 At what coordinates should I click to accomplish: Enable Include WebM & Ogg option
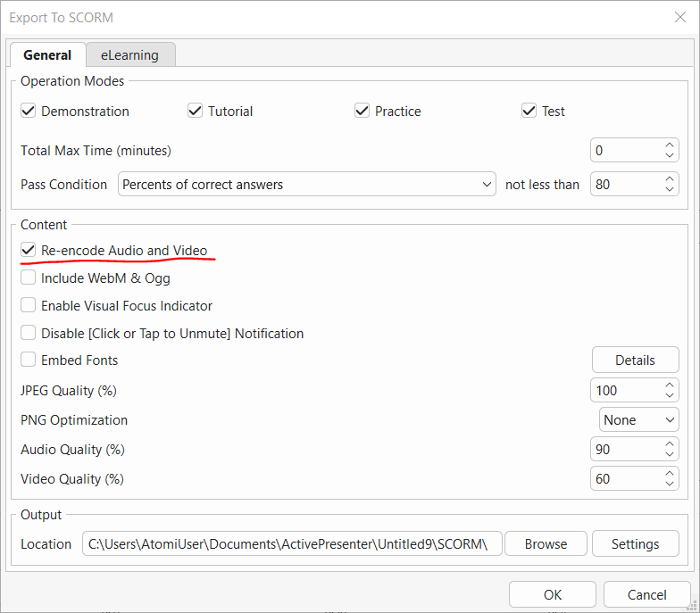click(29, 278)
